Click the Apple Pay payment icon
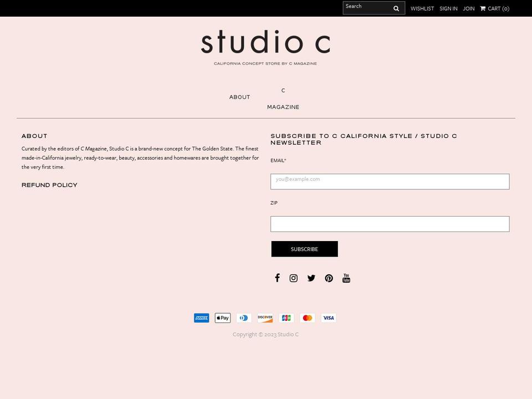This screenshot has height=399, width=532. coord(223,318)
